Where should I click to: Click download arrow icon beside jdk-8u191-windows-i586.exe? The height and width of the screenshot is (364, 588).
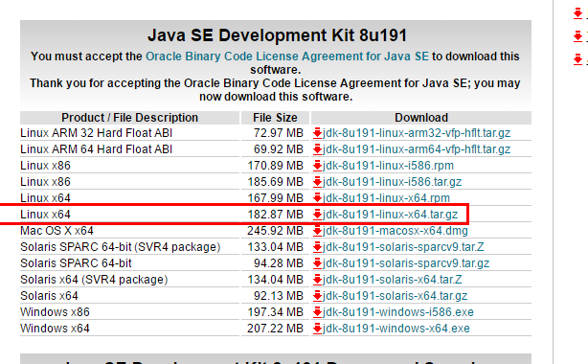click(x=317, y=312)
